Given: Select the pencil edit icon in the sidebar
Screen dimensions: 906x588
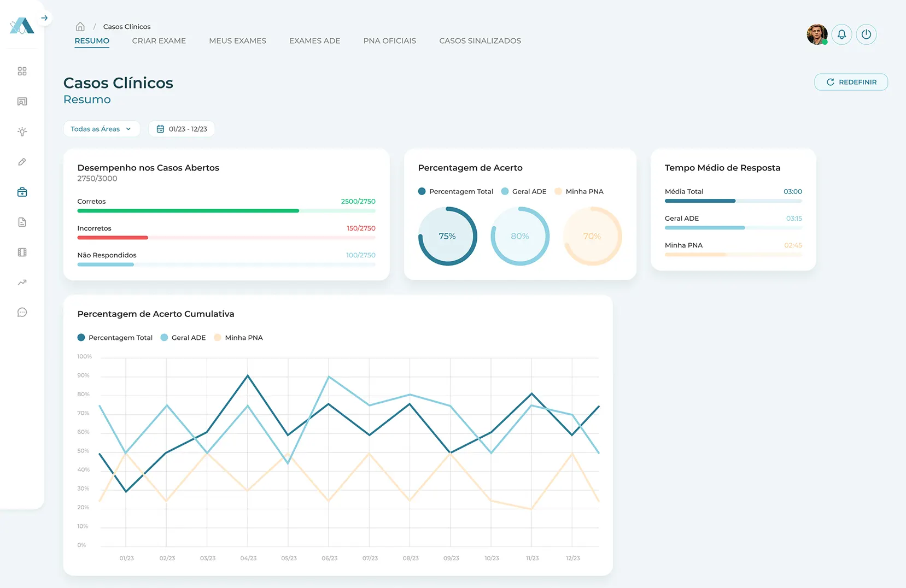Looking at the screenshot, I should pos(22,162).
